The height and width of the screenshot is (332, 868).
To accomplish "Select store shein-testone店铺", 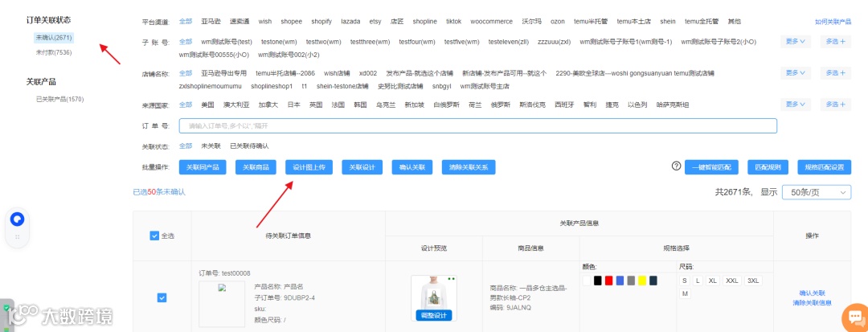I will pos(342,86).
